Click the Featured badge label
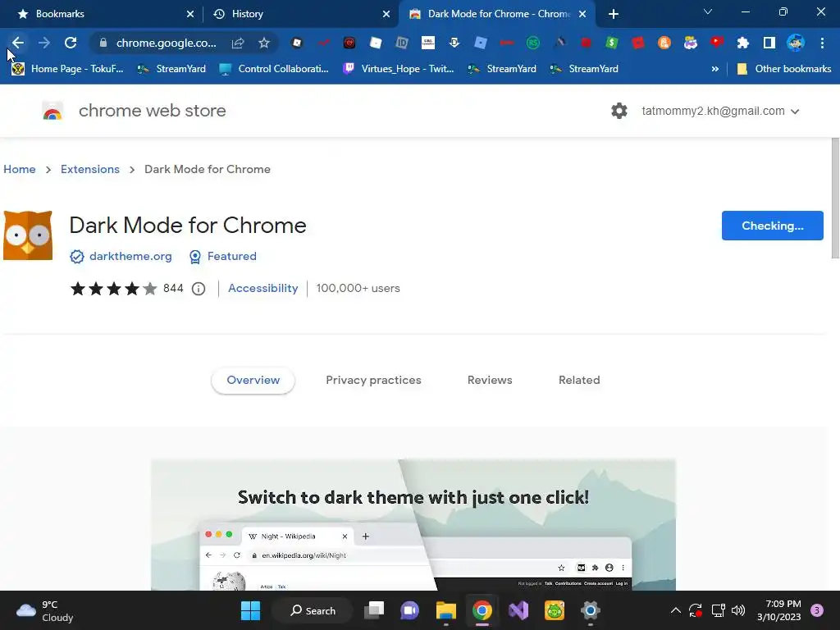Screen dimensions: 840x630 [x=232, y=257]
